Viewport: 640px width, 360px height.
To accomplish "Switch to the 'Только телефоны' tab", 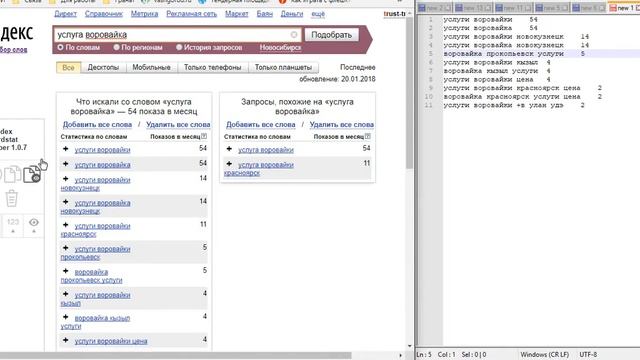I will click(213, 67).
